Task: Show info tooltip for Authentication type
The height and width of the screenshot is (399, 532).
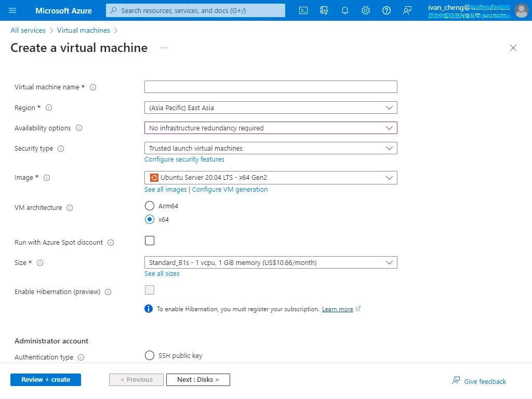Action: click(x=81, y=357)
